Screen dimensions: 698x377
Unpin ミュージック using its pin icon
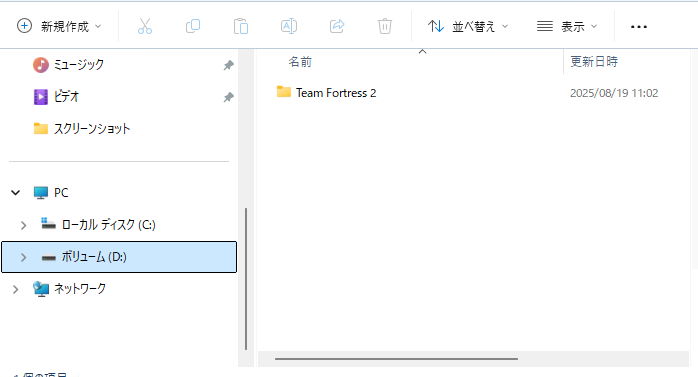228,65
